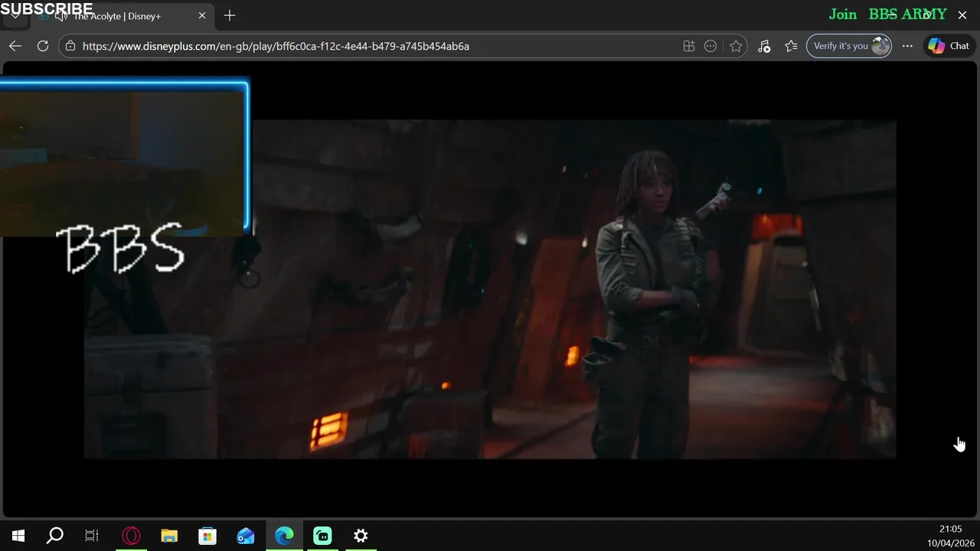Open a new browser tab
Screen dimensions: 980x551
[x=230, y=15]
